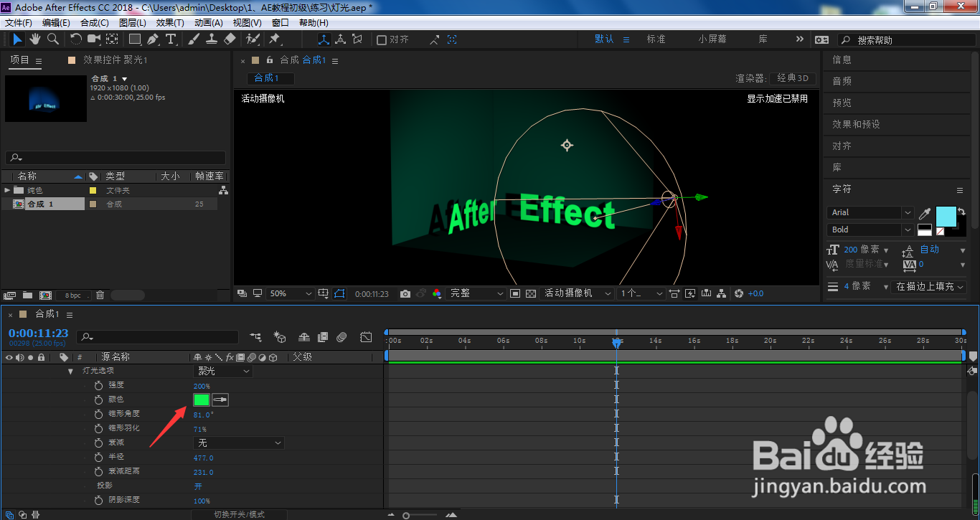Image resolution: width=980 pixels, height=520 pixels.
Task: Select the Selection arrow tool
Action: 17,39
